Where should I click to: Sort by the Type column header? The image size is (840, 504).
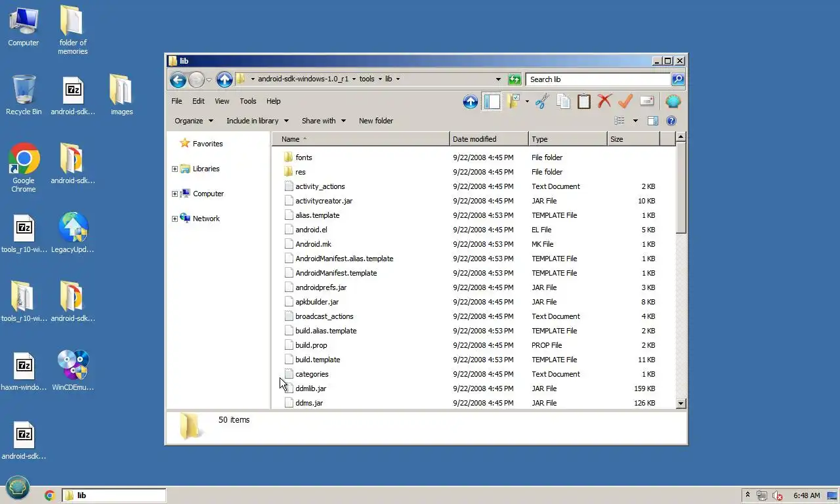point(568,139)
